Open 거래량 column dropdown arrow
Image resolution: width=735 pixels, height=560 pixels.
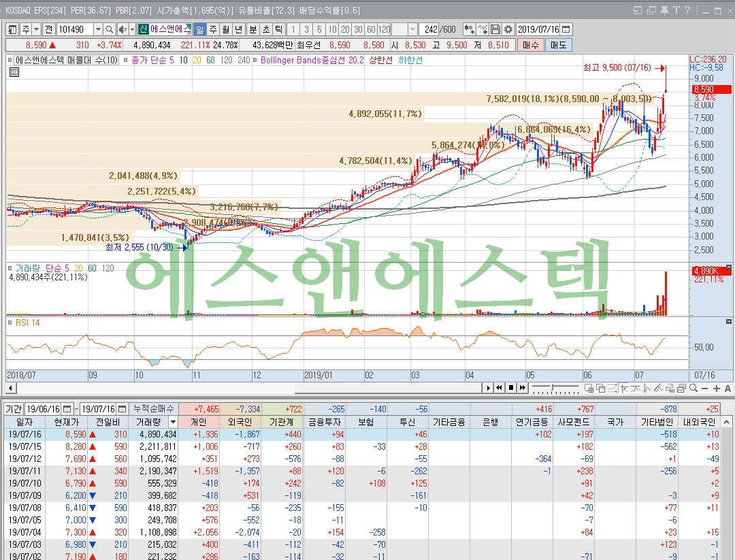[x=173, y=423]
